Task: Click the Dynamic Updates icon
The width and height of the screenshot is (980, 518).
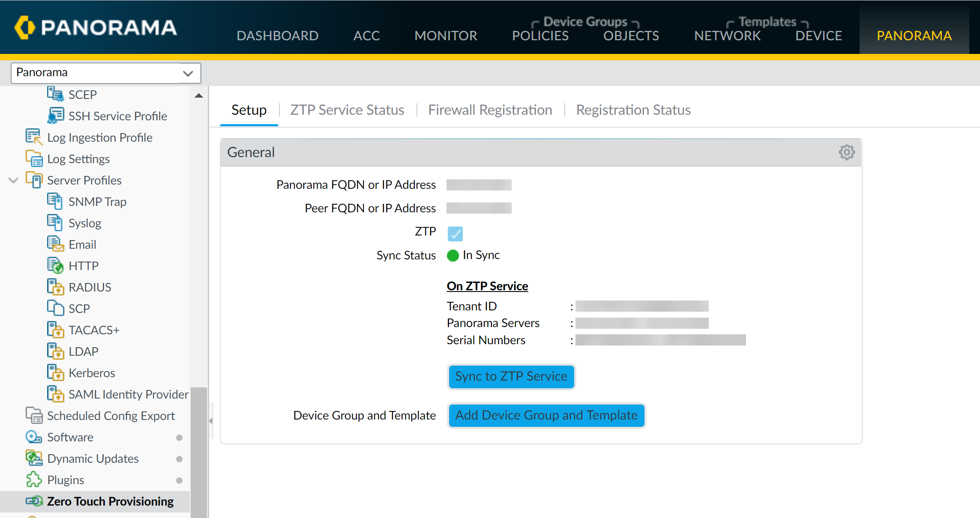Action: [x=34, y=458]
